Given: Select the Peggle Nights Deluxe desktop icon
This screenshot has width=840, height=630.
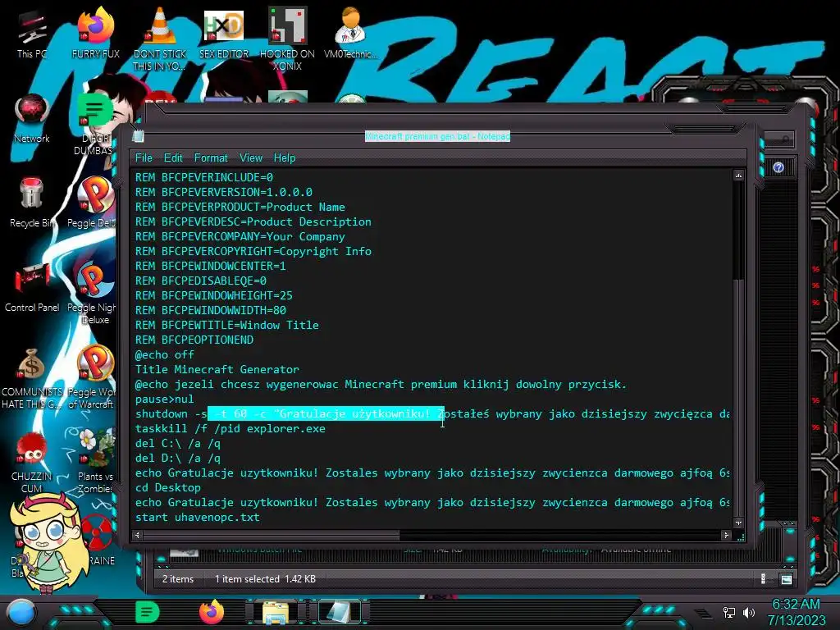Looking at the screenshot, I should point(92,294).
